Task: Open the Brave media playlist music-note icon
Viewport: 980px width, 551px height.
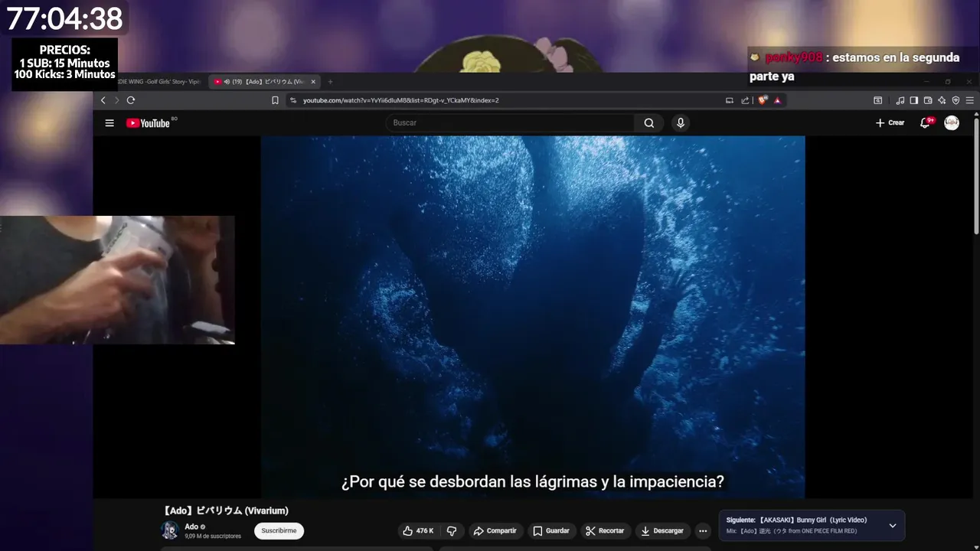Action: pyautogui.click(x=900, y=100)
